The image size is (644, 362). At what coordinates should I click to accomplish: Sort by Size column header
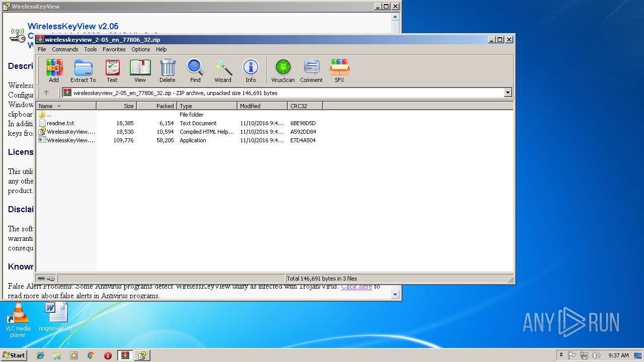tap(116, 106)
